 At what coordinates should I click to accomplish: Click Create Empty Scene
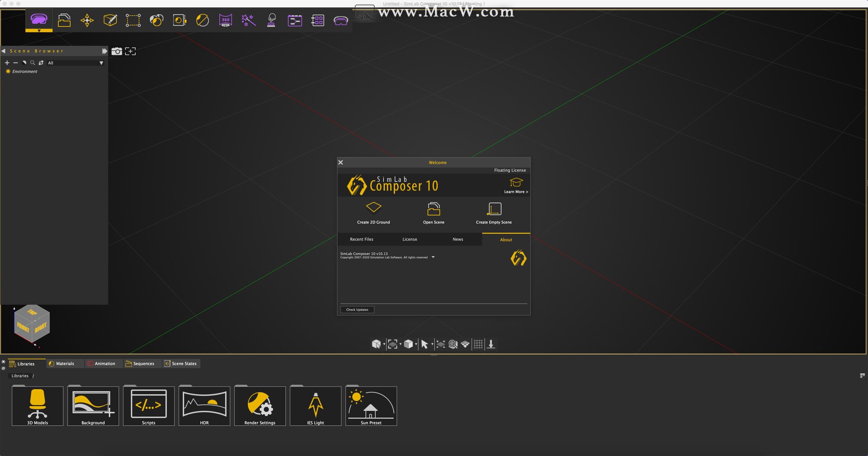pos(494,213)
